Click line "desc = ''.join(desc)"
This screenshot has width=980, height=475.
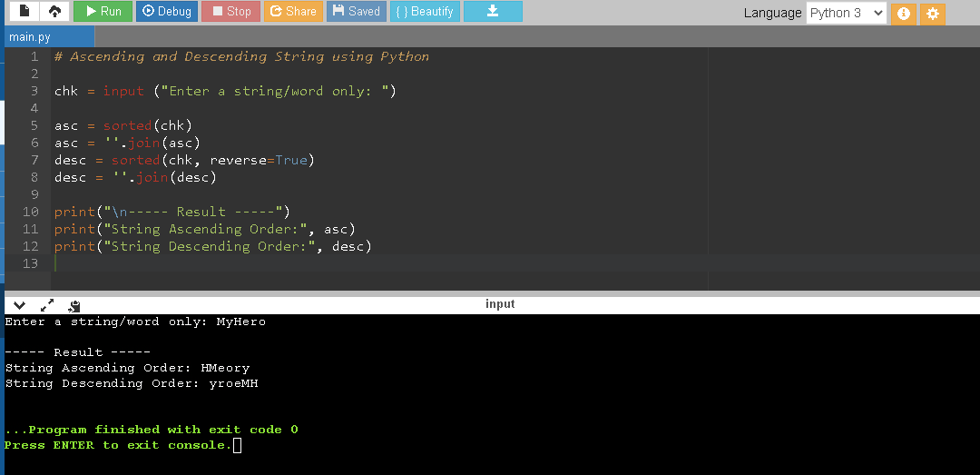click(x=135, y=178)
